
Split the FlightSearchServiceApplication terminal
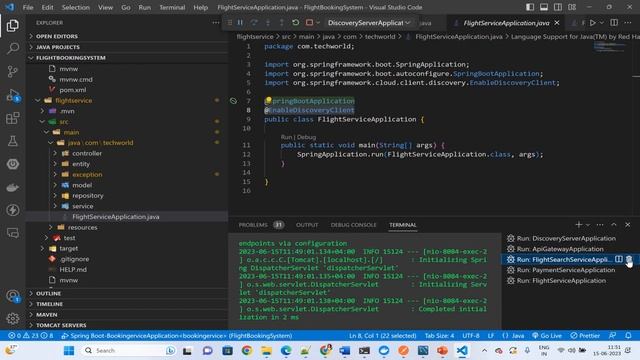pos(619,259)
